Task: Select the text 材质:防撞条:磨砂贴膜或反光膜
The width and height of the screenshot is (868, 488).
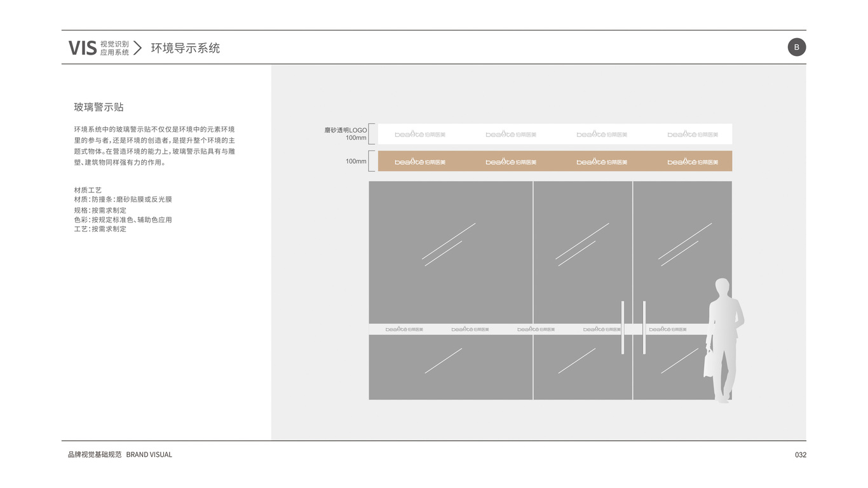Action: (x=123, y=199)
